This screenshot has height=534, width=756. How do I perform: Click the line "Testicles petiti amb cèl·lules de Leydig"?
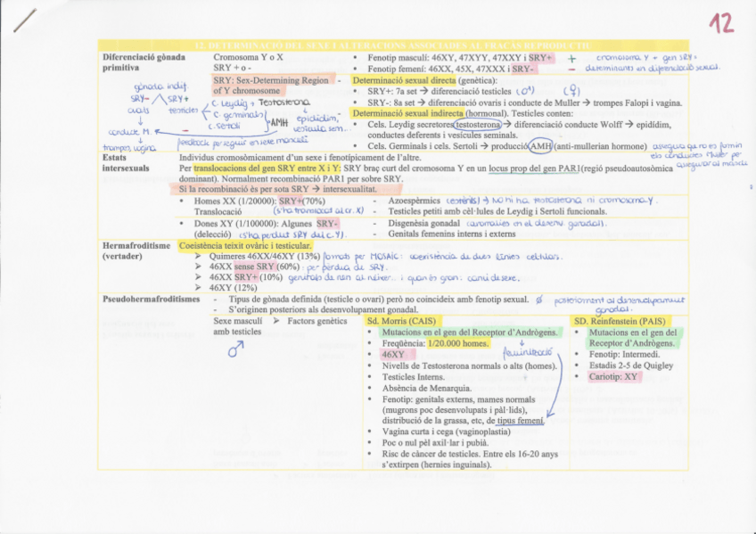coord(497,211)
